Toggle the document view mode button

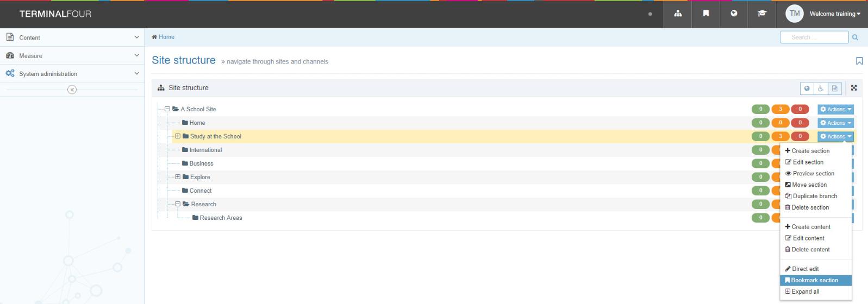(834, 88)
